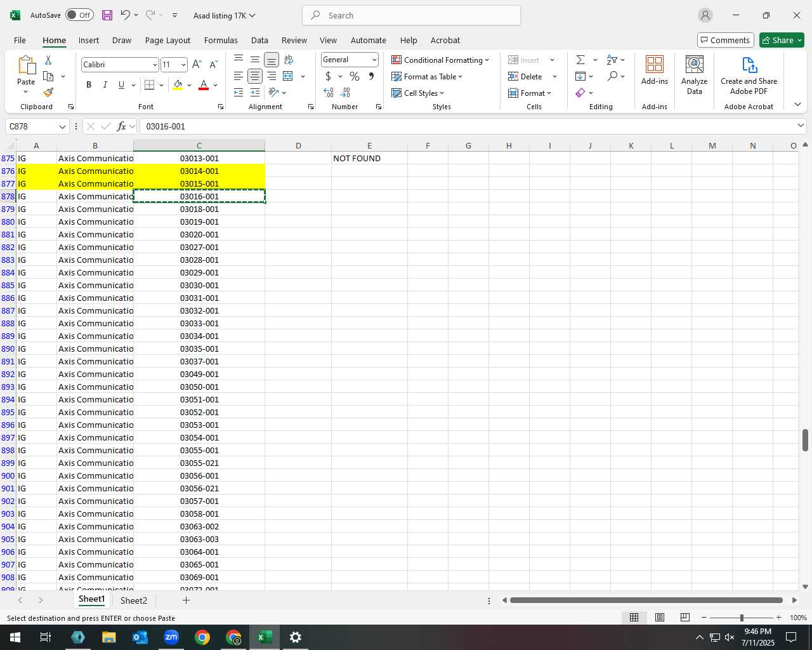812x650 pixels.
Task: Toggle AutoSave switch
Action: [79, 15]
